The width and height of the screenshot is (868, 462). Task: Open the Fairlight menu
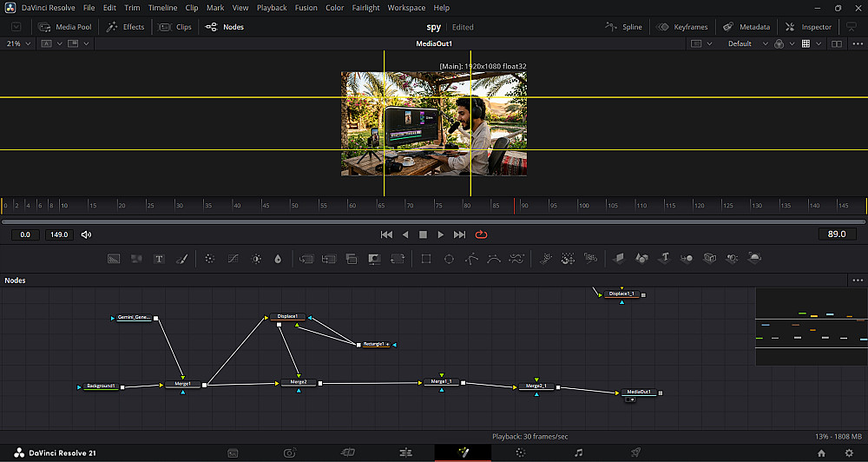366,8
